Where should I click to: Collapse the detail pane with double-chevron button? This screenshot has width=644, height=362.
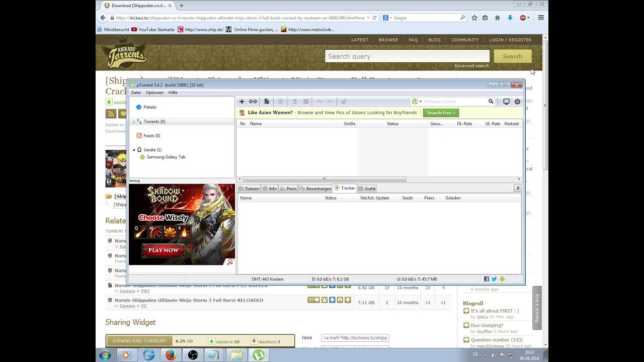[517, 188]
